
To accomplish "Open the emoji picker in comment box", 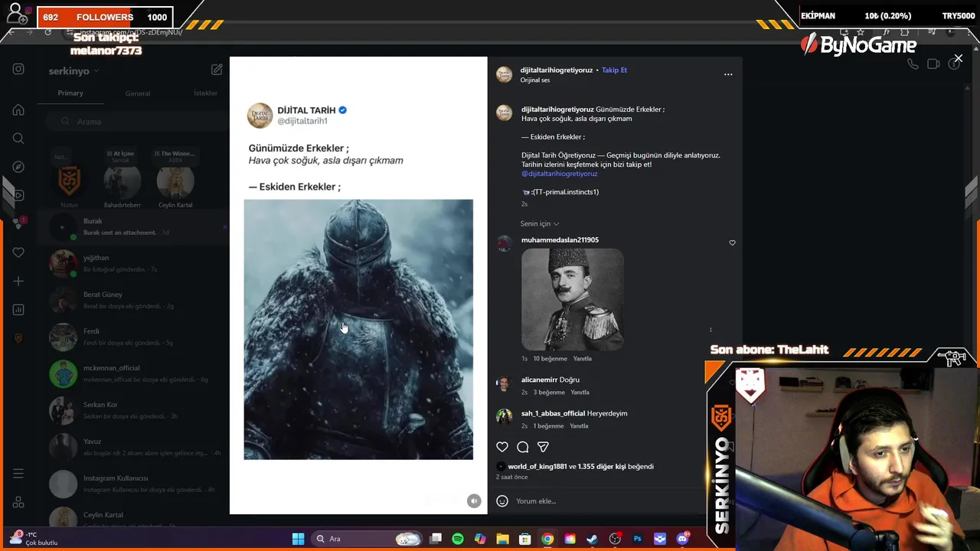I will click(x=502, y=500).
